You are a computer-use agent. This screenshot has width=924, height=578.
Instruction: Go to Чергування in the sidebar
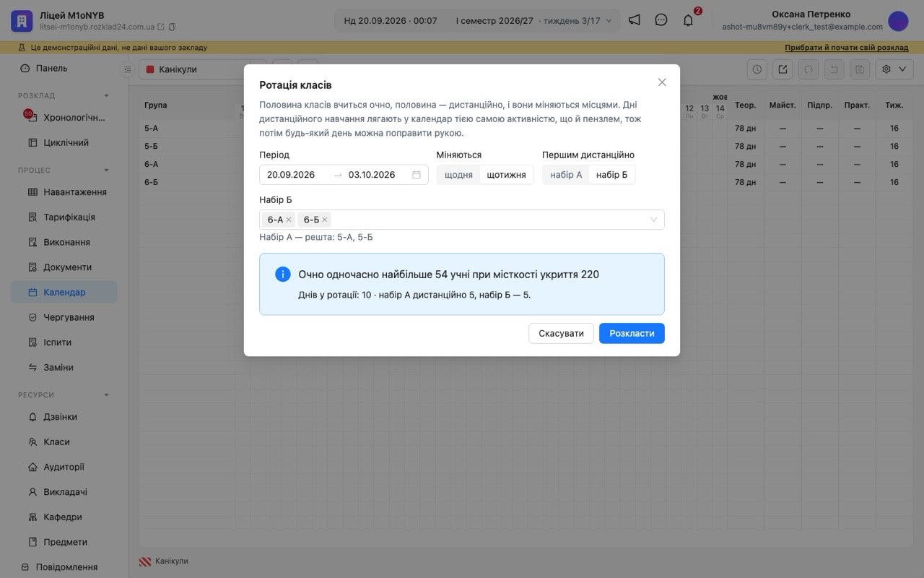click(x=64, y=317)
